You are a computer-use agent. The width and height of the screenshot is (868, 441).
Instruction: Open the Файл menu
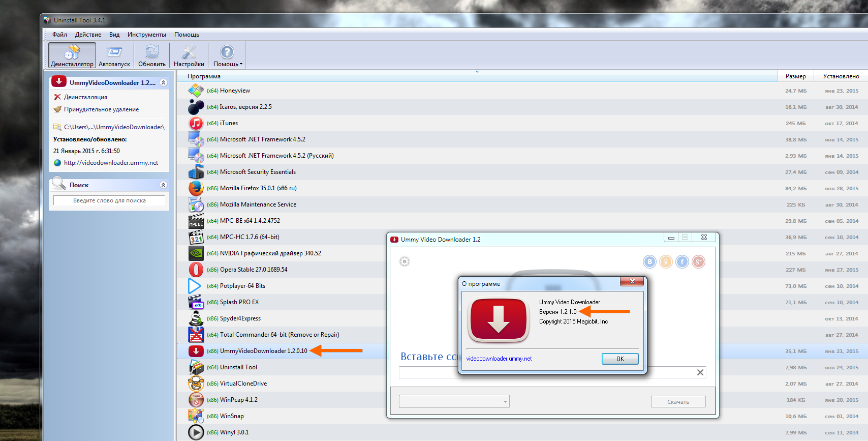coord(59,35)
